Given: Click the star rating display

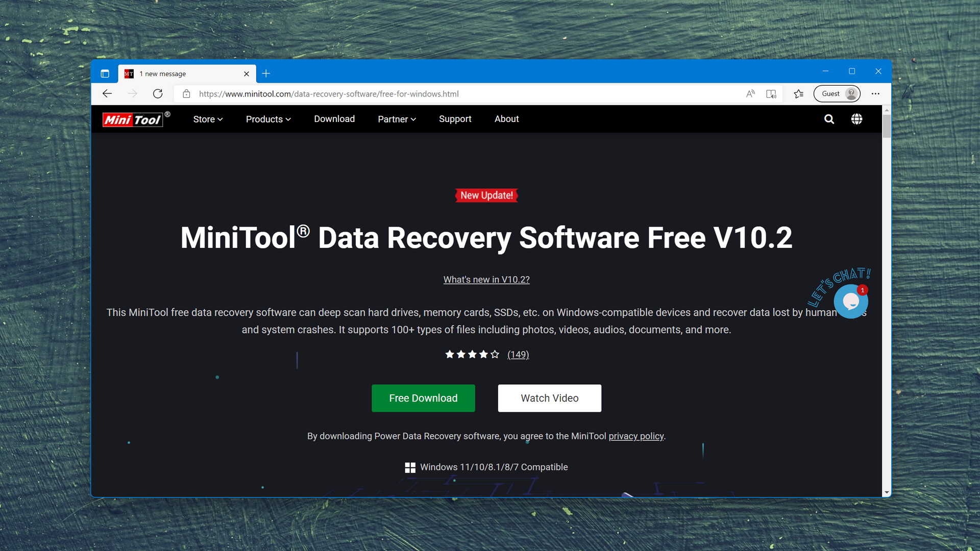Looking at the screenshot, I should [x=471, y=354].
